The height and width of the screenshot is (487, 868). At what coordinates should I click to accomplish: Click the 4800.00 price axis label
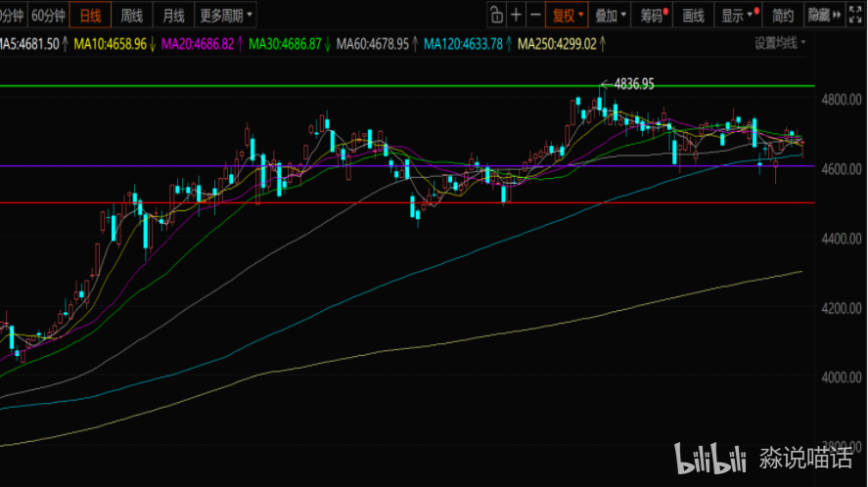842,100
